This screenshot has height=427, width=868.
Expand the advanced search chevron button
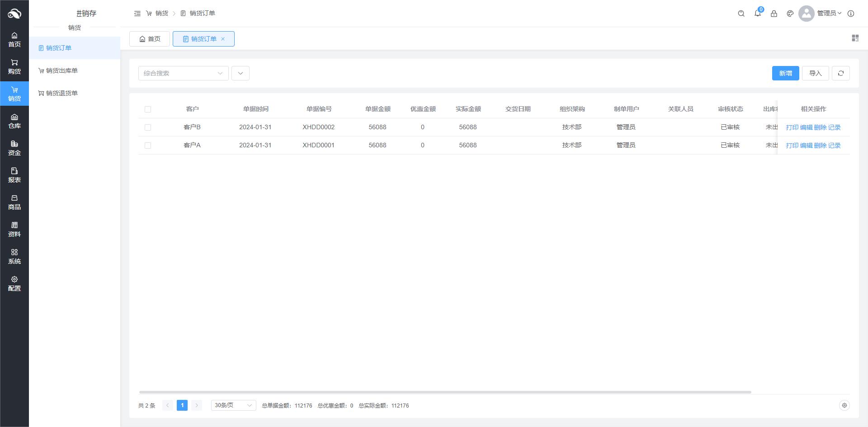click(x=241, y=73)
